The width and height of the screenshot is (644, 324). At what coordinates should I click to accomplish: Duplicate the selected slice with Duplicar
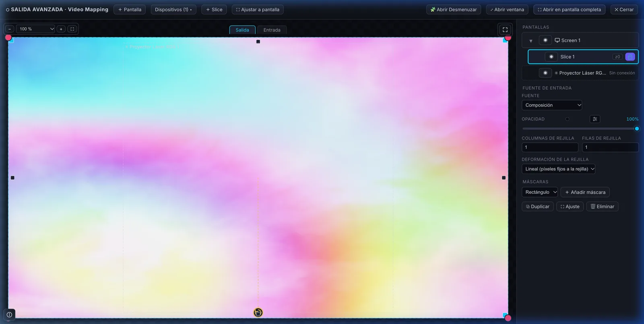pyautogui.click(x=538, y=207)
